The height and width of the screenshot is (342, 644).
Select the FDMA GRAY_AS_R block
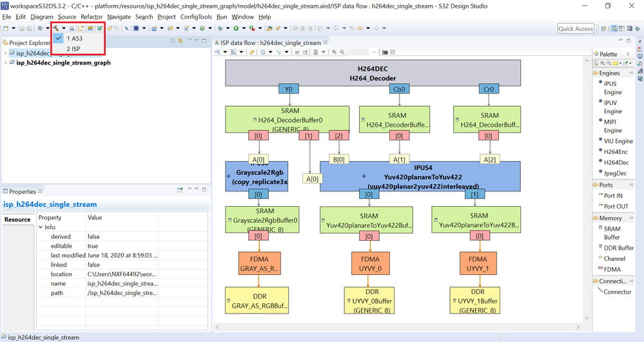[259, 263]
